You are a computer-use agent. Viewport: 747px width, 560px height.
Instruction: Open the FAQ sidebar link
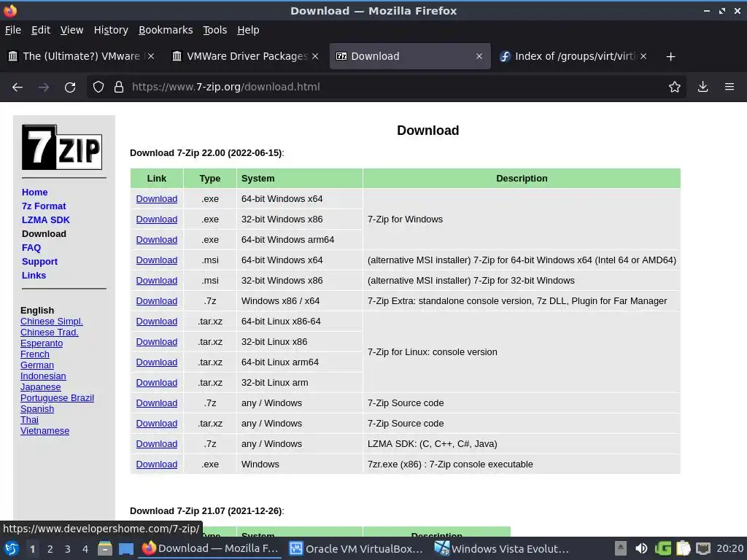pos(31,248)
